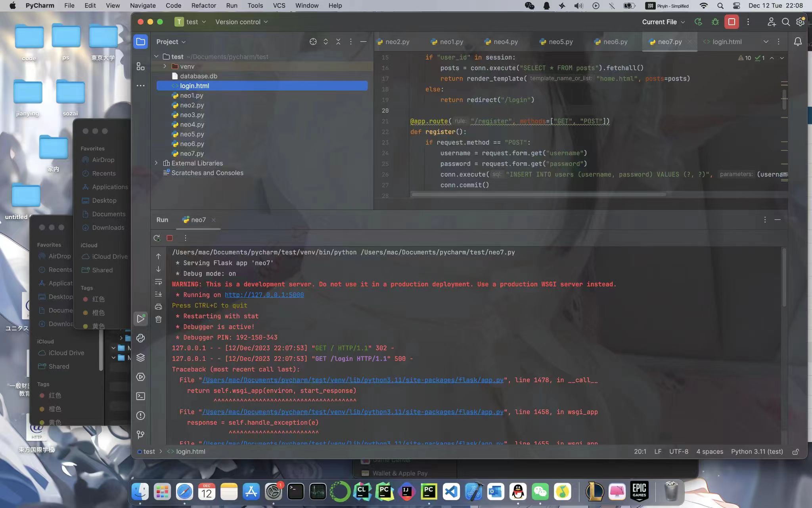The image size is (812, 508).
Task: Clear all run console output trash icon
Action: [158, 319]
